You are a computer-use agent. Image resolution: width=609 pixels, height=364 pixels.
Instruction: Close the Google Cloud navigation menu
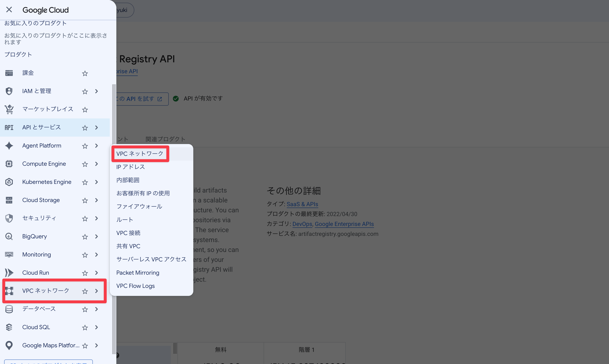(9, 10)
